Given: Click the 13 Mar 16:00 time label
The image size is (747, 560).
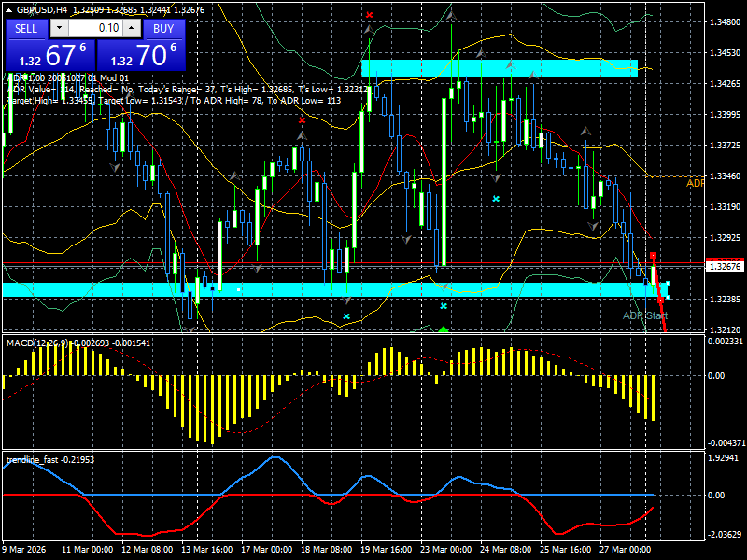Looking at the screenshot, I should coord(206,549).
